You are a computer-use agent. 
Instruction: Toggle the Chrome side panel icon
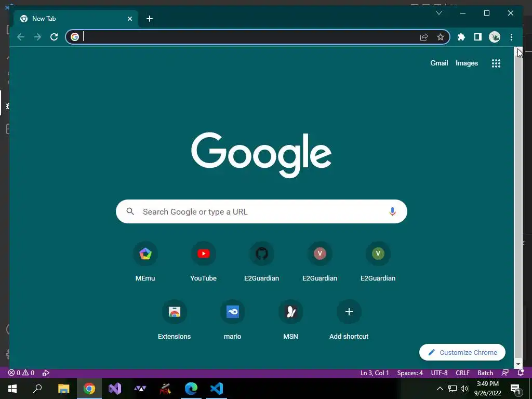[478, 37]
